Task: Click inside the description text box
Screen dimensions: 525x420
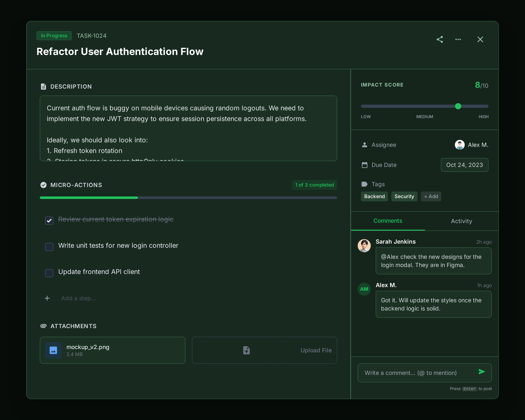Action: pyautogui.click(x=188, y=128)
